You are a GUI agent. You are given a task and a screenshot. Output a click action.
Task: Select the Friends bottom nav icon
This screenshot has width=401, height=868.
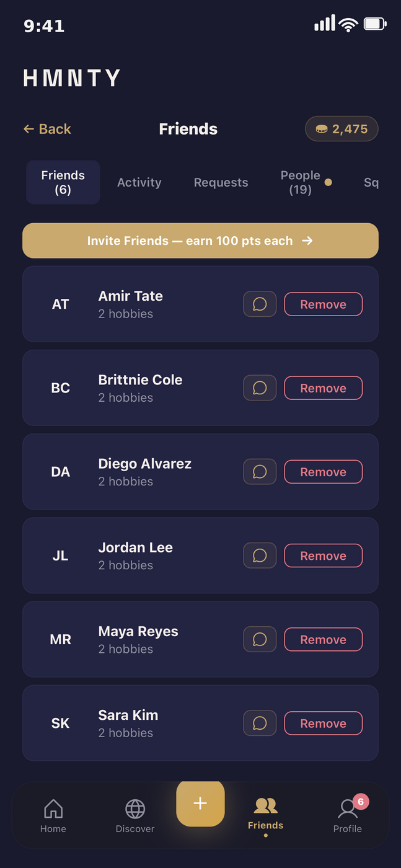[266, 814]
